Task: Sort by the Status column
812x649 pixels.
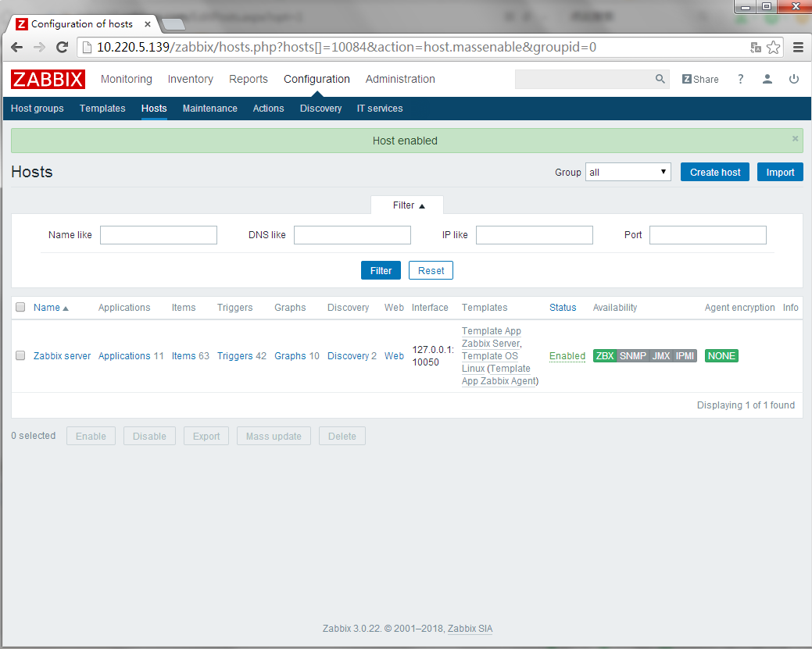Action: coord(563,308)
